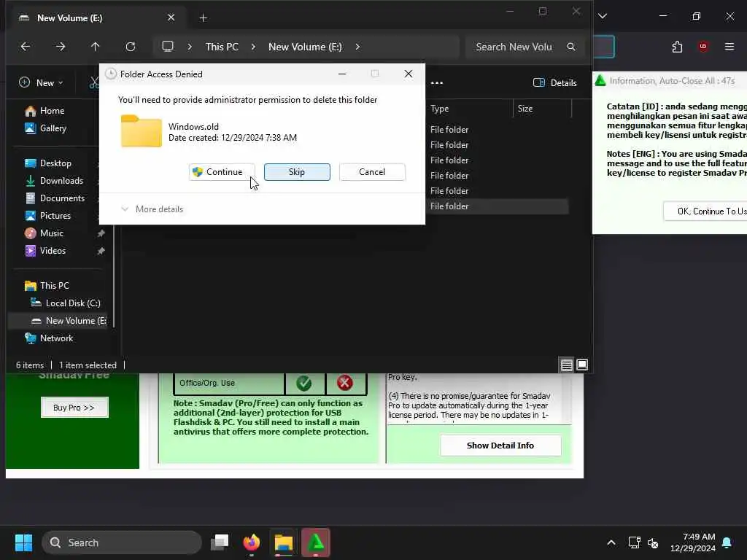Open Firefox from the taskbar
The height and width of the screenshot is (560, 747).
point(252,542)
